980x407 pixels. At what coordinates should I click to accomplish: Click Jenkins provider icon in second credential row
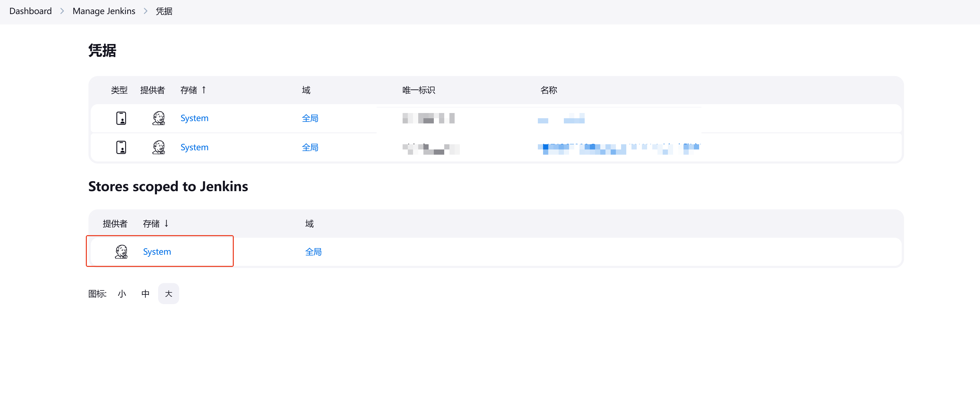point(159,147)
